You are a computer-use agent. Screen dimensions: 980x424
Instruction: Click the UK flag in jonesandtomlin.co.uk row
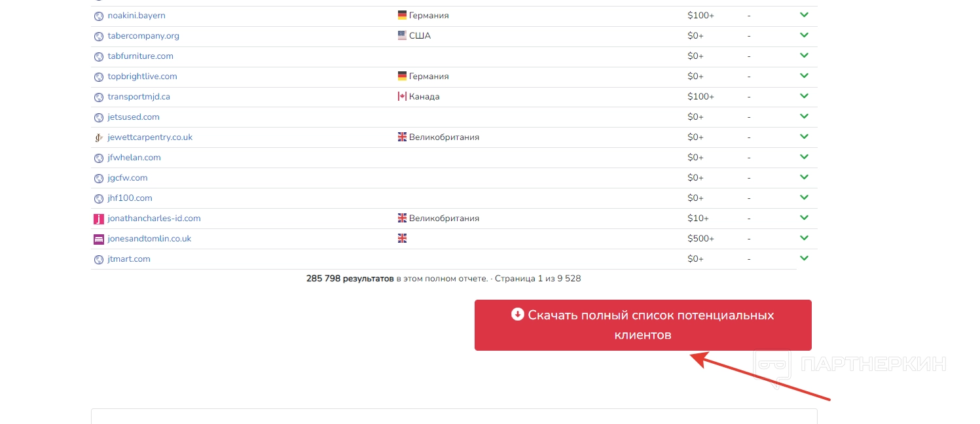coord(402,238)
